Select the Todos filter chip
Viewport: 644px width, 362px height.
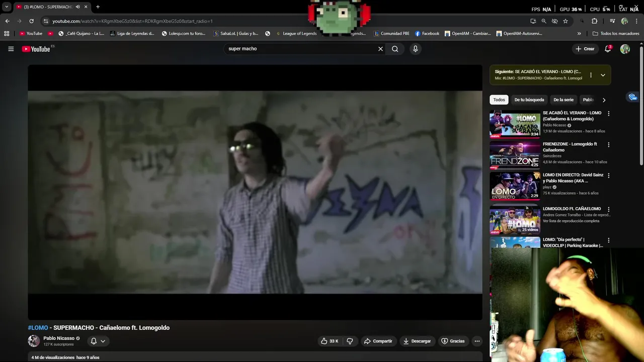click(499, 100)
